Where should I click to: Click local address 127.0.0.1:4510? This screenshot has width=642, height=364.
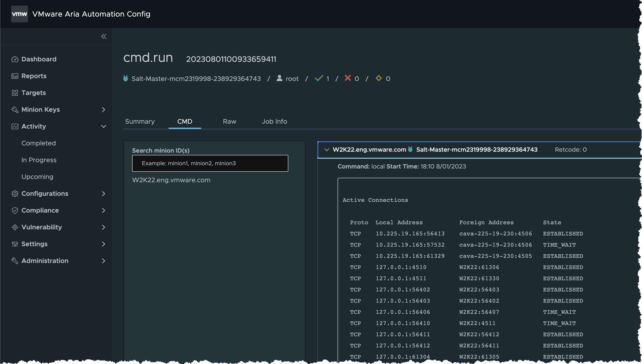(401, 267)
